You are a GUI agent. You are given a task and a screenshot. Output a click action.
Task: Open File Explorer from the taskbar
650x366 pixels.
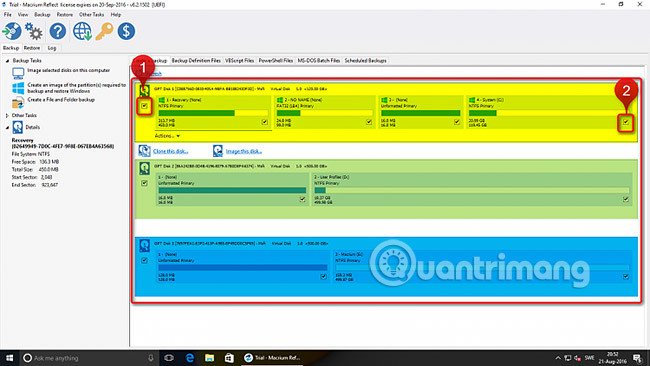[209, 358]
